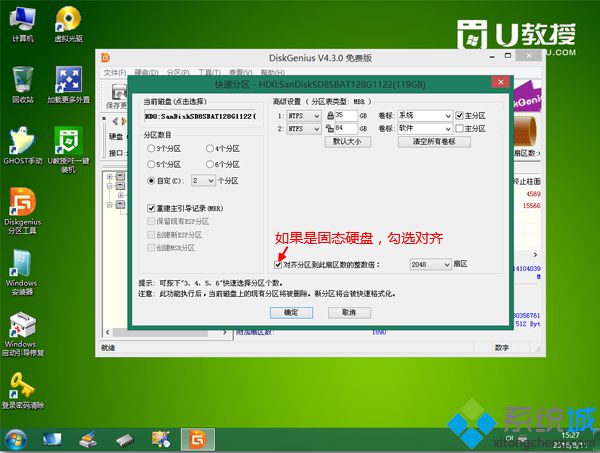Image resolution: width=600 pixels, height=453 pixels.
Task: Open the 分区(P) menu
Action: tap(178, 72)
